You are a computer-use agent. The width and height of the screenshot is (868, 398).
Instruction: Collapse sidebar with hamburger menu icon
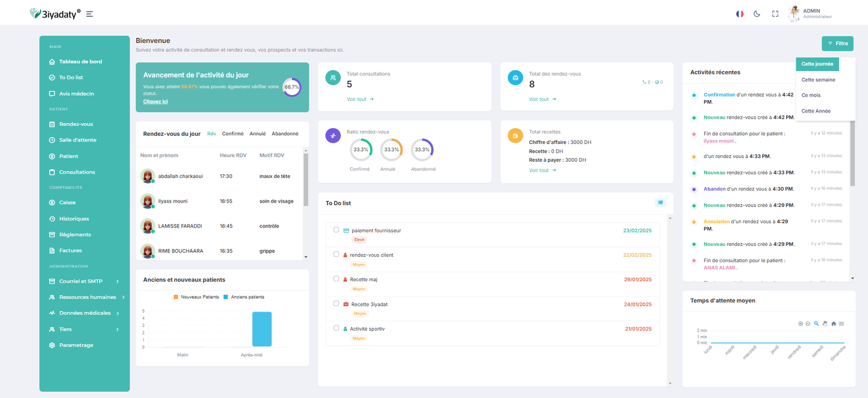click(90, 14)
